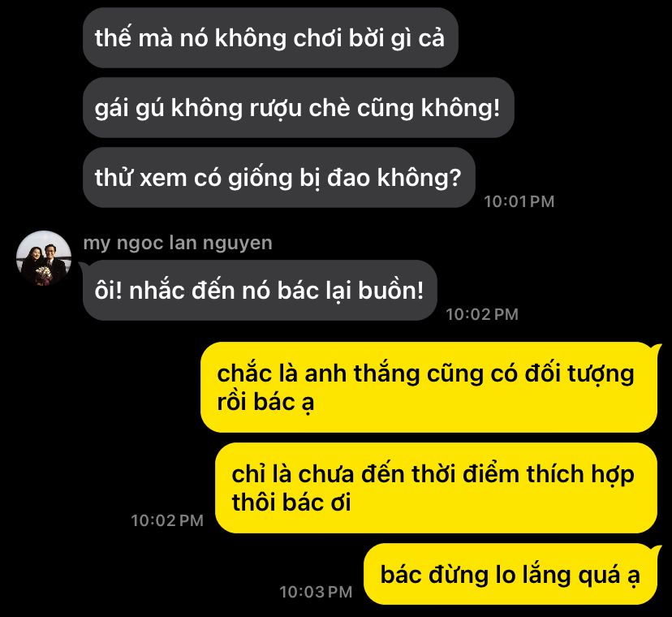Select yellow bubble starting "chắc là anh thắng"

[x=429, y=387]
